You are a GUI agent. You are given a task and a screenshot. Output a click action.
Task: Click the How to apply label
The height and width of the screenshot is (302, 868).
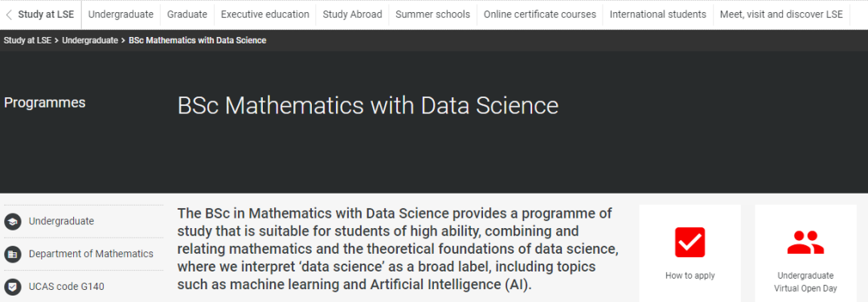pos(690,275)
